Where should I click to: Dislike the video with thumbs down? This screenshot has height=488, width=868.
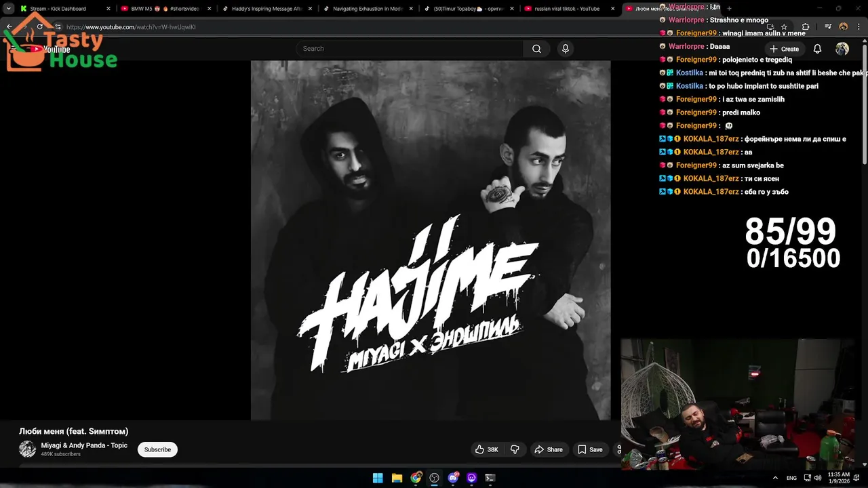pyautogui.click(x=515, y=449)
